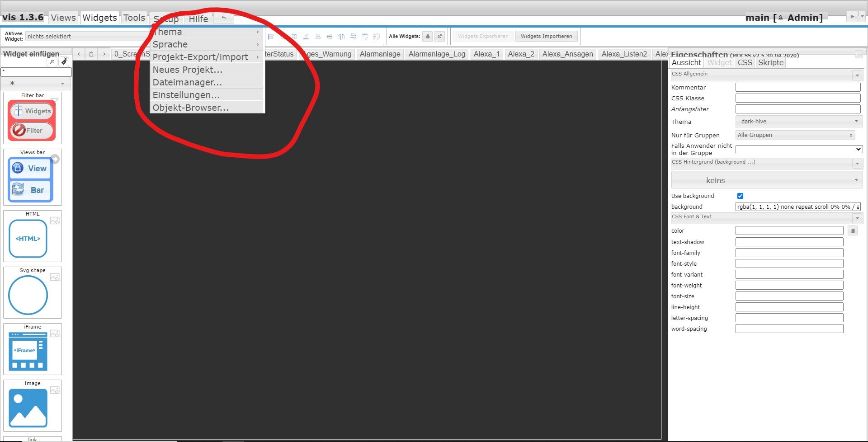Select the Filter bar widget
The height and width of the screenshot is (442, 868).
coord(33,118)
